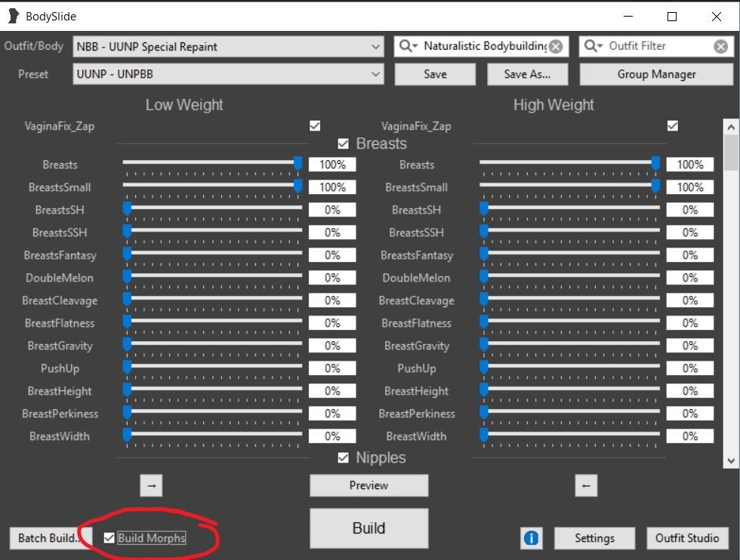The image size is (740, 560).
Task: Uncheck the Breasts category checkbox
Action: click(x=343, y=143)
